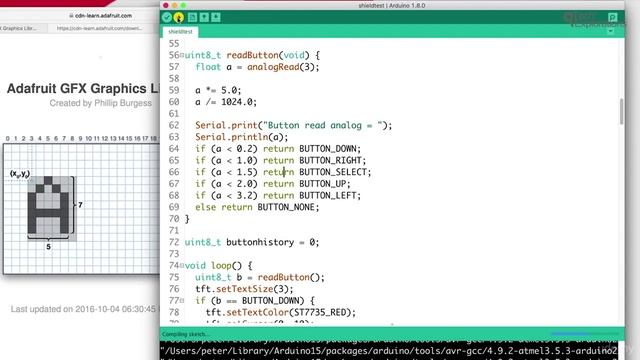Click BUTTON_UP on line 67
The image size is (640, 360).
[x=324, y=184]
